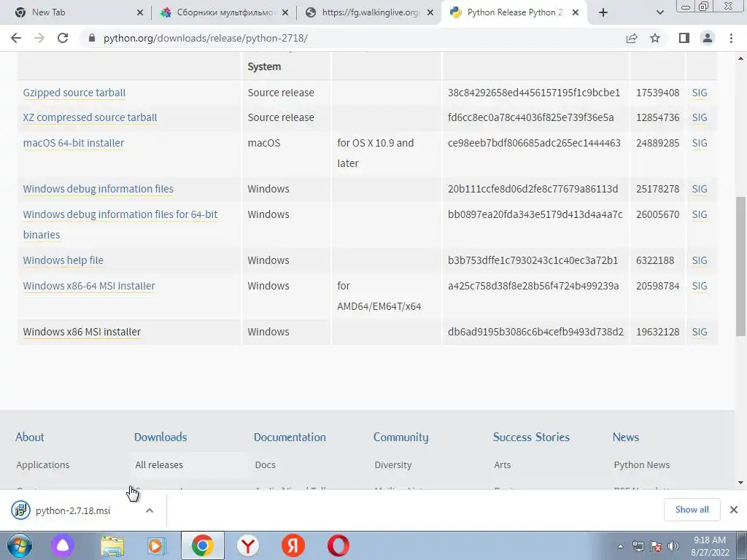Open the Python News footer link

[642, 464]
